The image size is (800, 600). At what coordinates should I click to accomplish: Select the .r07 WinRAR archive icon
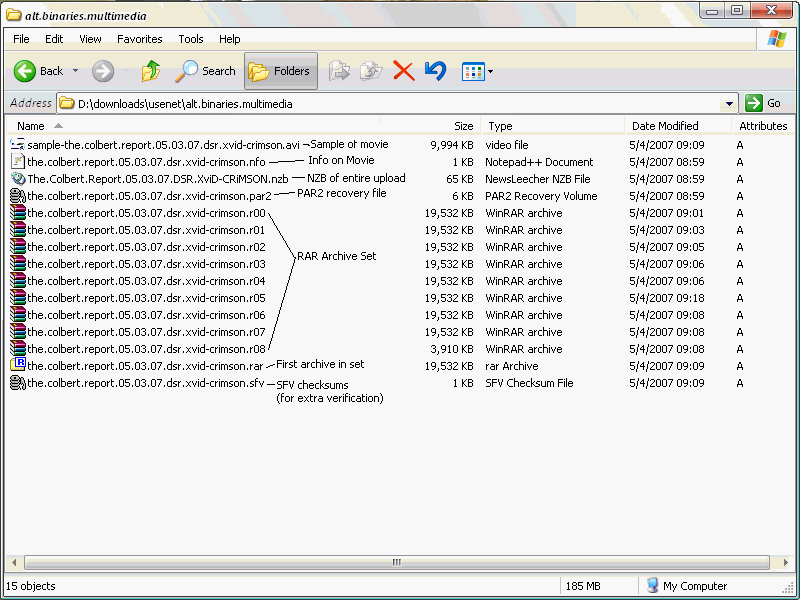point(18,332)
